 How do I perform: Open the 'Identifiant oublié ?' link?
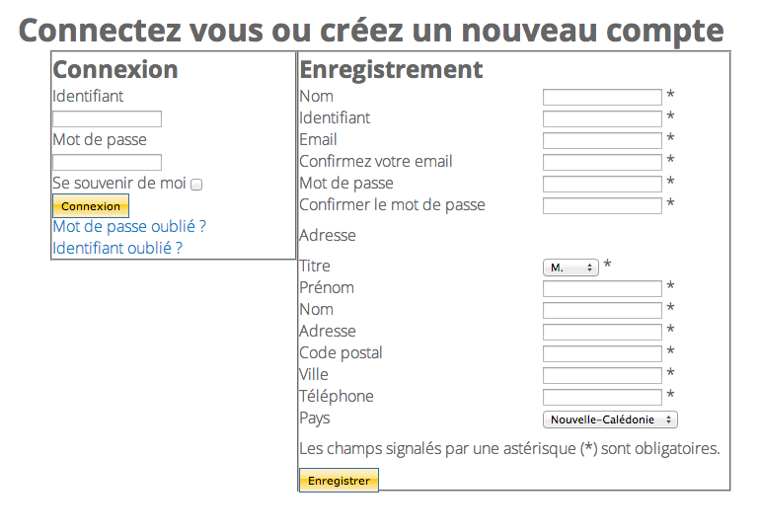(x=117, y=249)
